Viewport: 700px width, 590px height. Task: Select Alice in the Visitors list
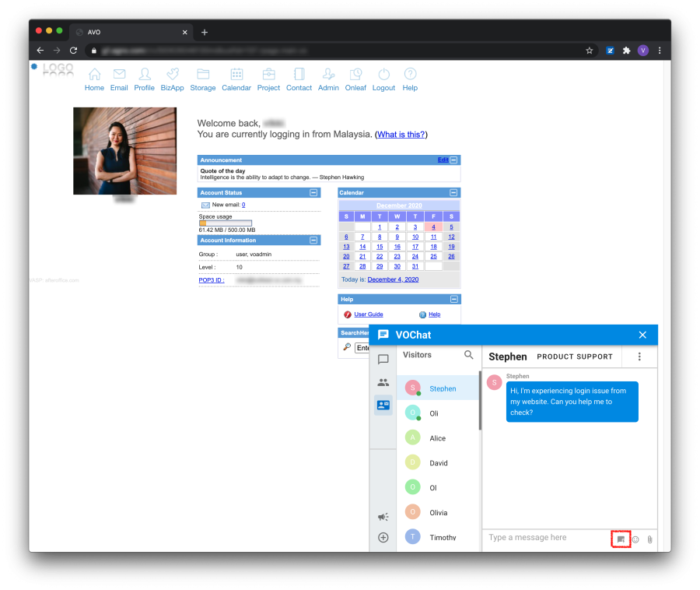438,438
